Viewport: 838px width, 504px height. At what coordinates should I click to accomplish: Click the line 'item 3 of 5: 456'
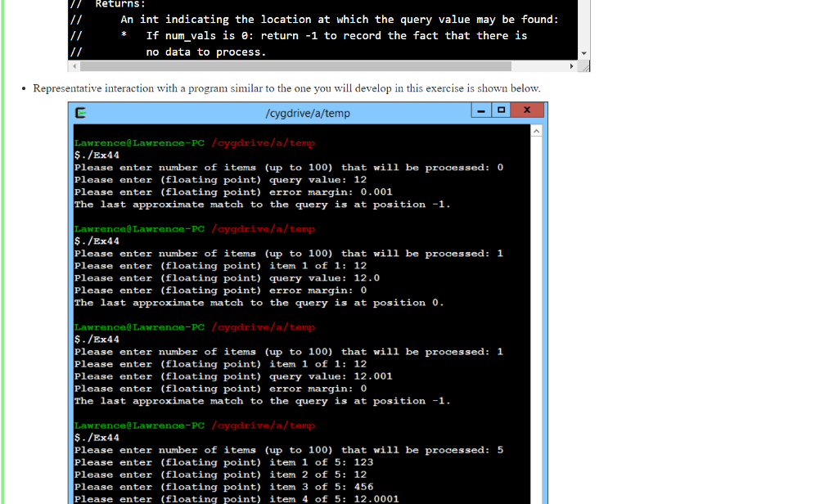[x=223, y=487]
